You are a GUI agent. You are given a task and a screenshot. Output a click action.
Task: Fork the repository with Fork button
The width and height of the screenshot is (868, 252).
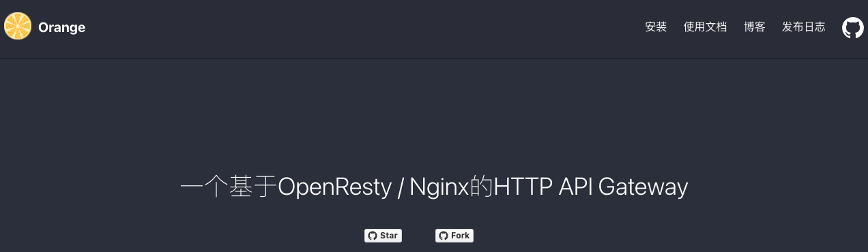(454, 236)
